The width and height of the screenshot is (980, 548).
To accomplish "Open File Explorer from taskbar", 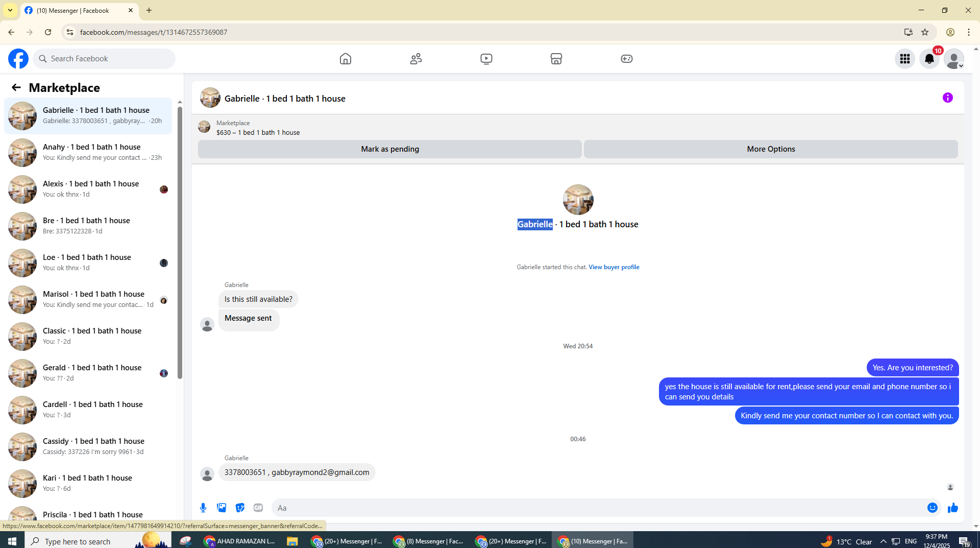I will (x=292, y=541).
